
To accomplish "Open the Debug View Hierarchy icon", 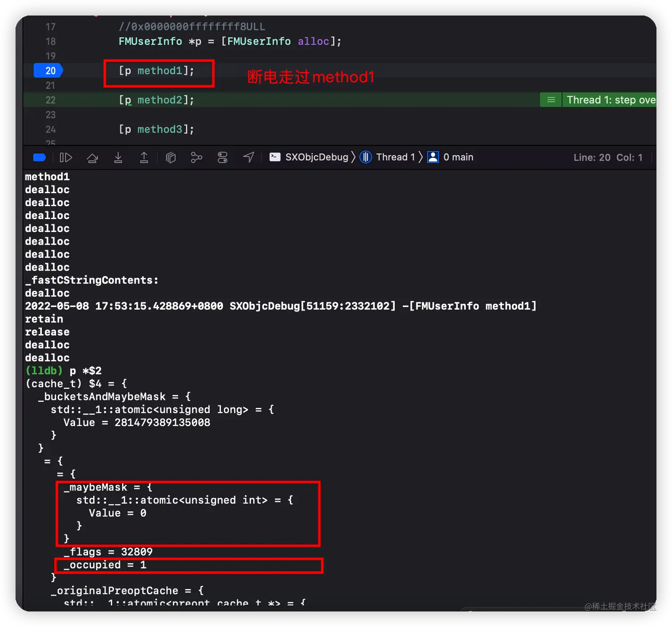I will [171, 157].
